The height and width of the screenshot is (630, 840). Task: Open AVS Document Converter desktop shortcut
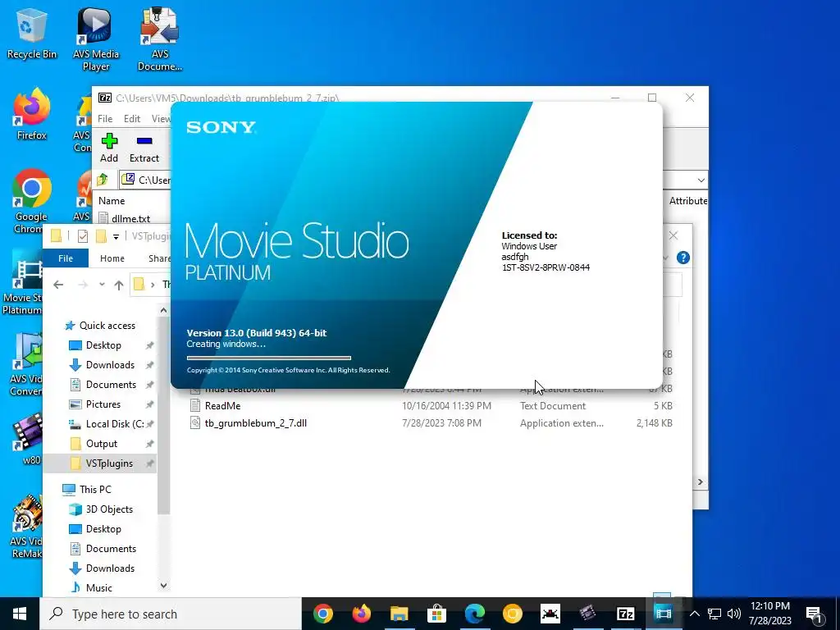point(160,39)
